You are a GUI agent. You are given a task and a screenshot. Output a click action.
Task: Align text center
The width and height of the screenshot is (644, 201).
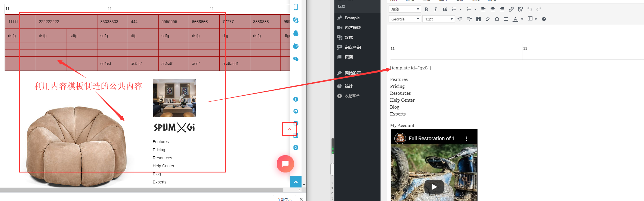[x=493, y=9]
